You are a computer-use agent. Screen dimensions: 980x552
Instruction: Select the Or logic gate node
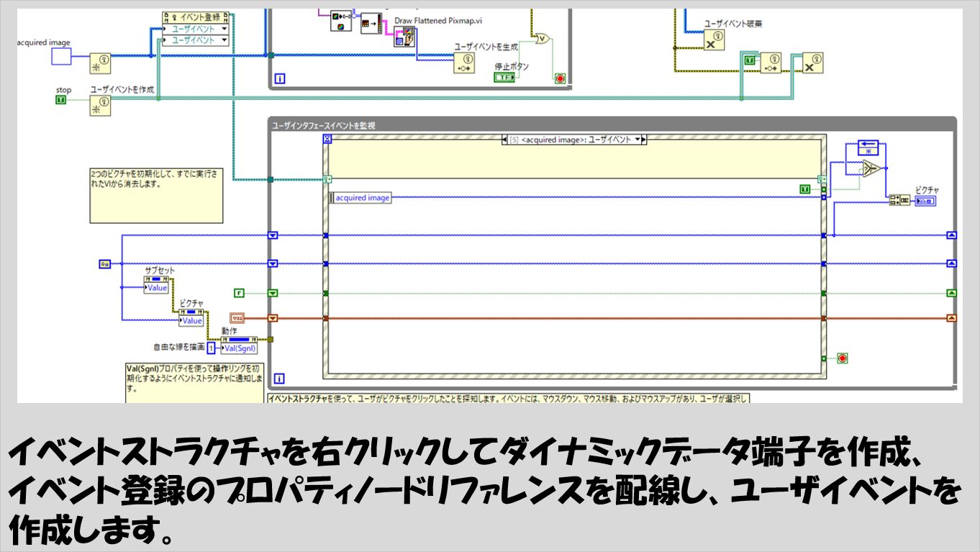542,38
